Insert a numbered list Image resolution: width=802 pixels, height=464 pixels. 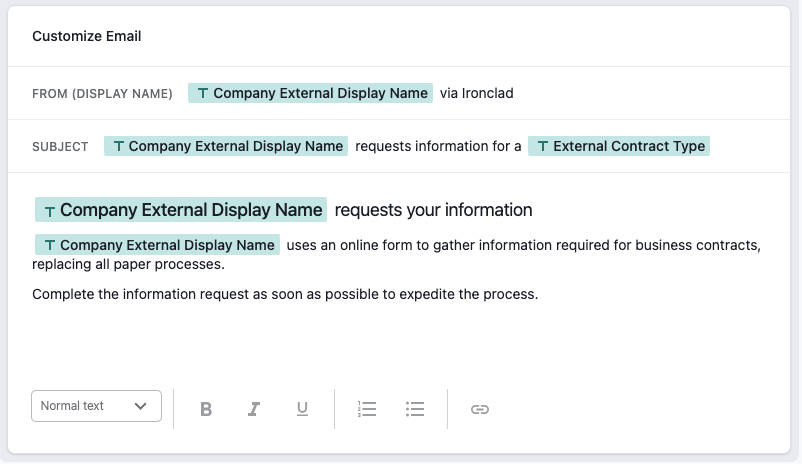367,409
